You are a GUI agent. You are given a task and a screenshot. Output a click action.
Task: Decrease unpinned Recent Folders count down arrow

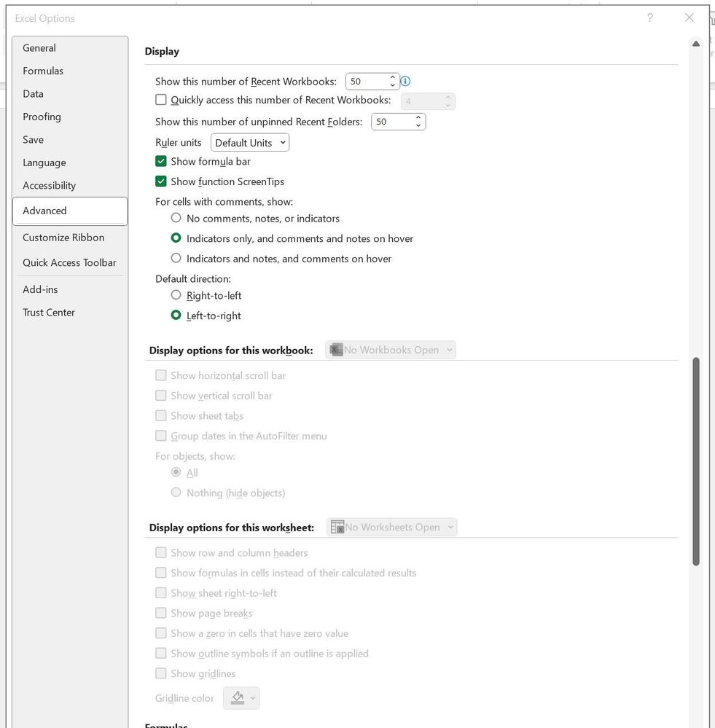418,126
